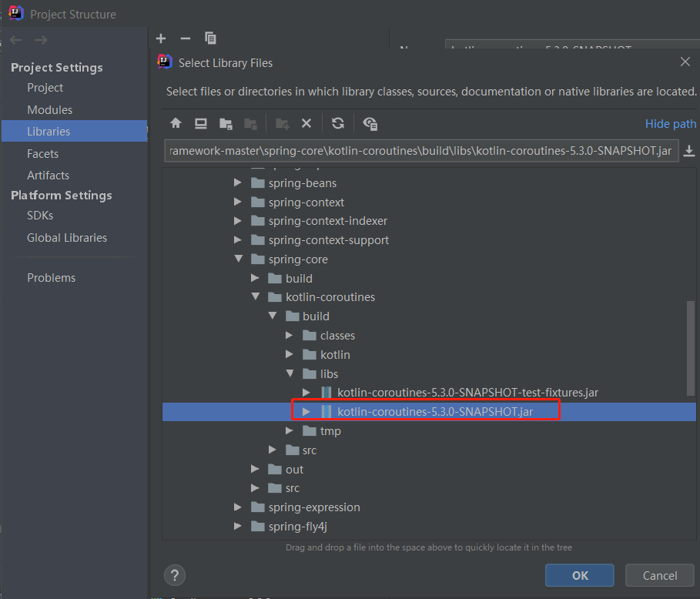Click the Show Hidden Files icon

pos(370,123)
